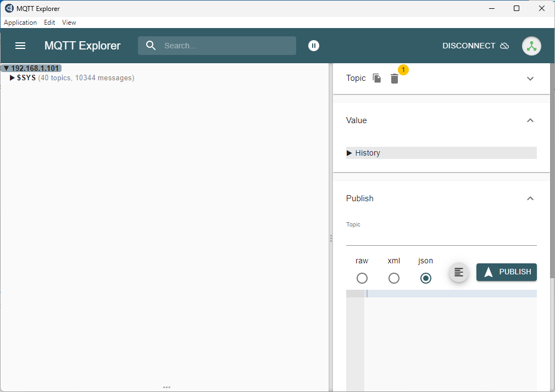Select the json payload format

pos(425,278)
